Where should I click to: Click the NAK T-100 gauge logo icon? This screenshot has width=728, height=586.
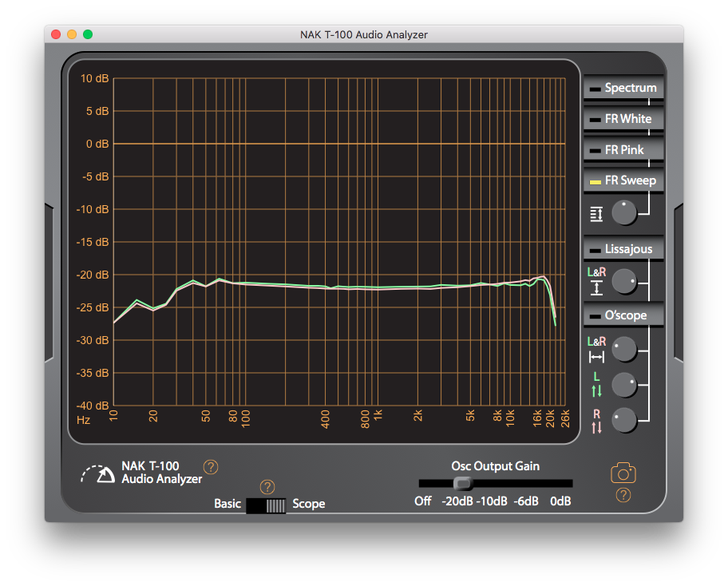pos(97,473)
